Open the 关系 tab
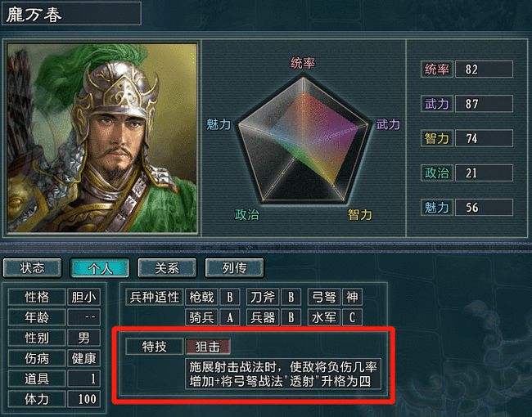Viewport: 532px width, 417px height. point(167,268)
